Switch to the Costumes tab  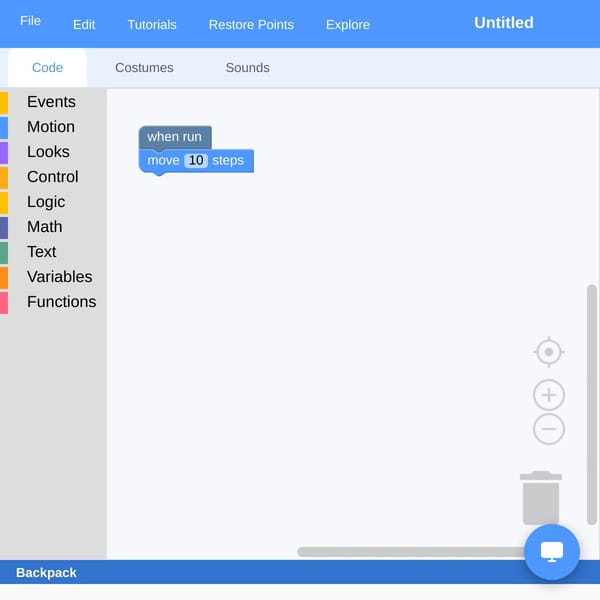(144, 68)
